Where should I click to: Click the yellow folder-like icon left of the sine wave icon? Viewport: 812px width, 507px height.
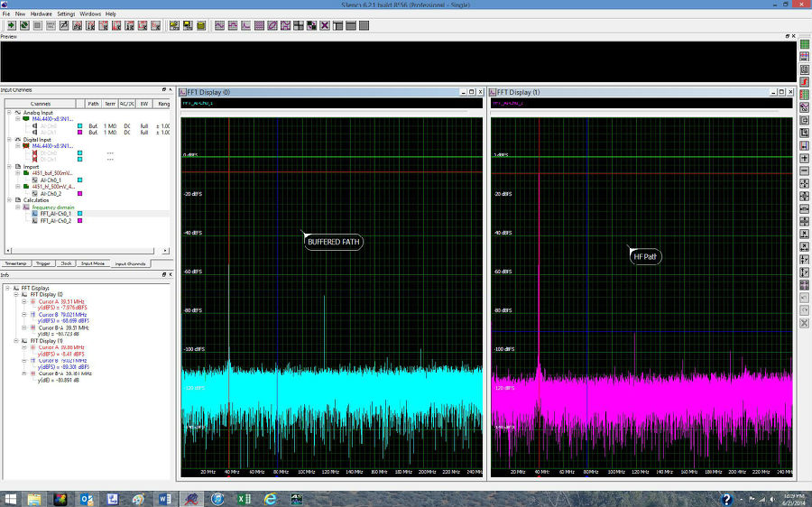(x=201, y=25)
